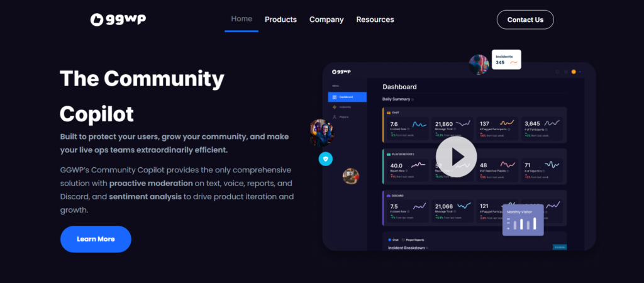Play the dashboard demo video
The width and height of the screenshot is (644, 283).
point(457,157)
